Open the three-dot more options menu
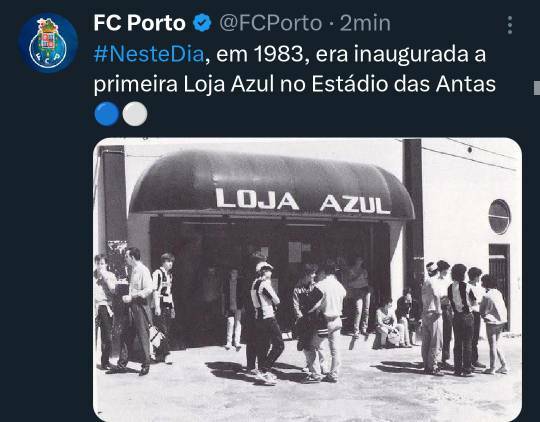 [510, 25]
